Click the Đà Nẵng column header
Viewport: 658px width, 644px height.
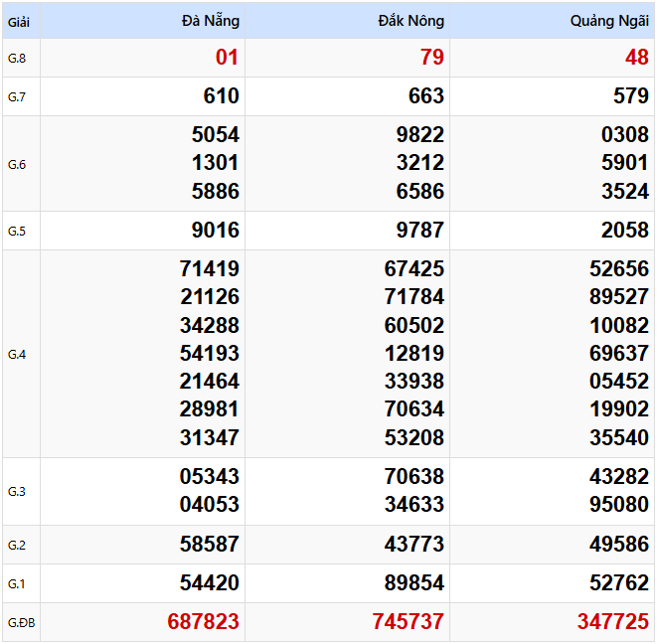(211, 21)
